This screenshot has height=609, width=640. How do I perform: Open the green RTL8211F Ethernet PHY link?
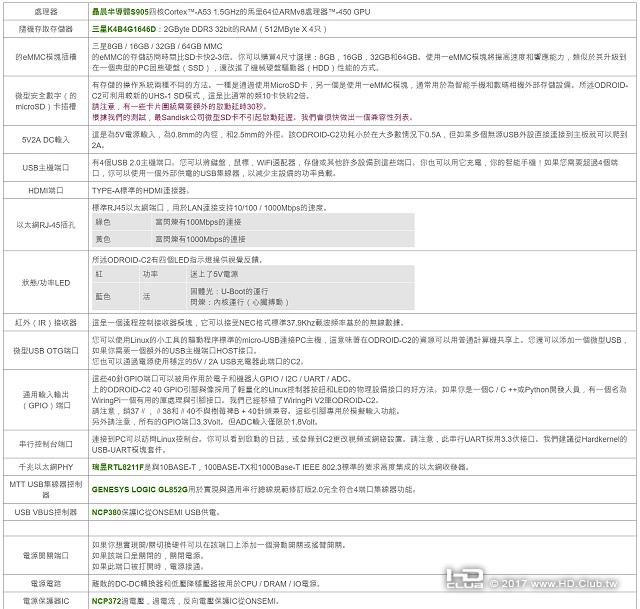(118, 467)
